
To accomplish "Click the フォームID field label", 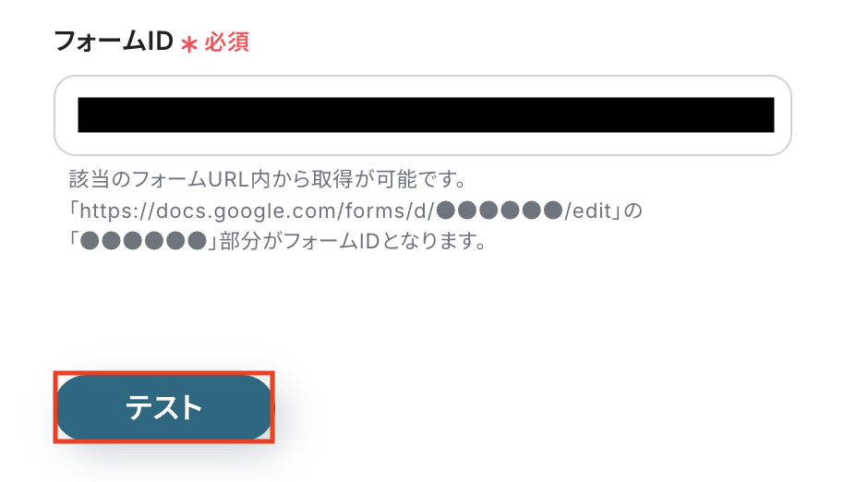I will pyautogui.click(x=114, y=42).
